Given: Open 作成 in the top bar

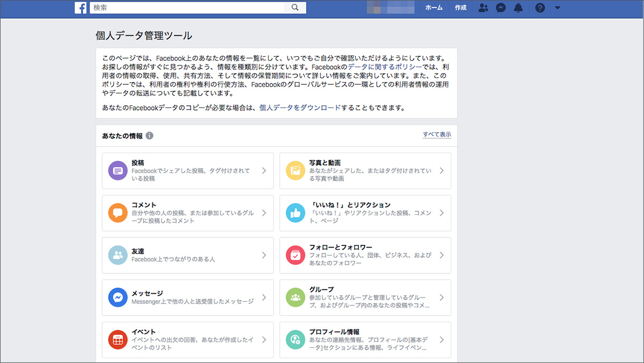Looking at the screenshot, I should [x=460, y=8].
